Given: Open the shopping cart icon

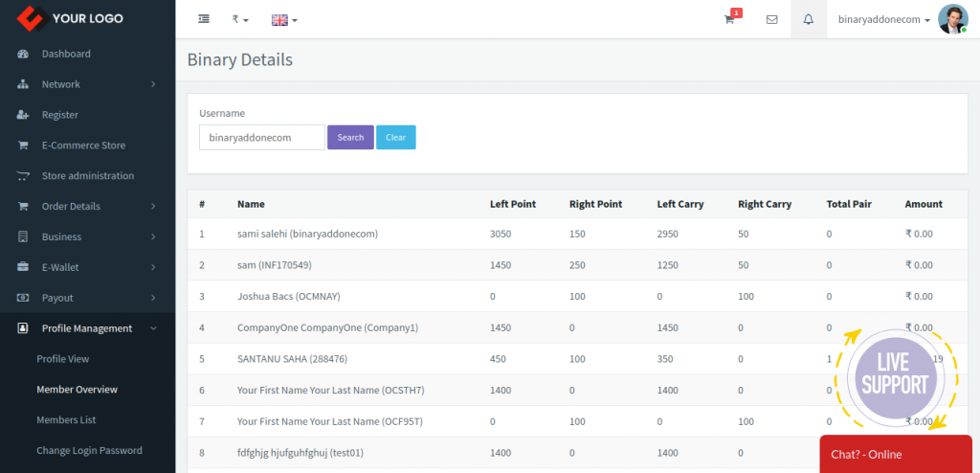Looking at the screenshot, I should [x=729, y=19].
